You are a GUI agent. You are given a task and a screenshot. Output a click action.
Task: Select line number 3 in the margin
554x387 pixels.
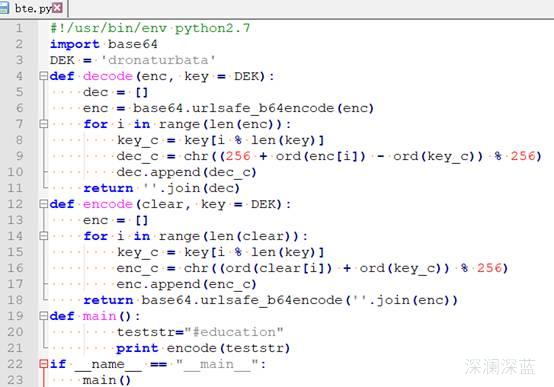(19, 60)
